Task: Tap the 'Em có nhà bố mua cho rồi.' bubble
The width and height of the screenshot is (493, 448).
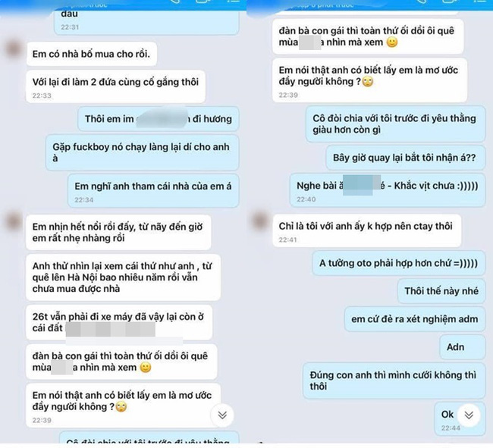Action: click(x=92, y=54)
